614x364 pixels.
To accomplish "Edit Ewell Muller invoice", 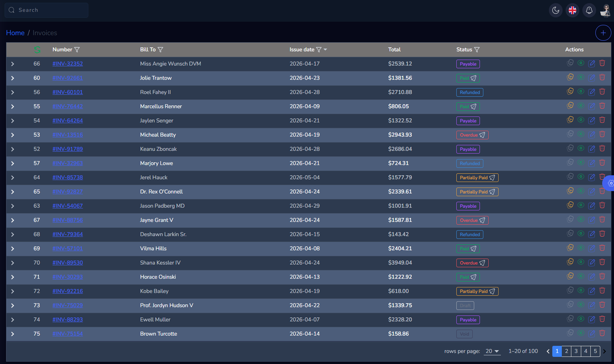I will (x=592, y=319).
